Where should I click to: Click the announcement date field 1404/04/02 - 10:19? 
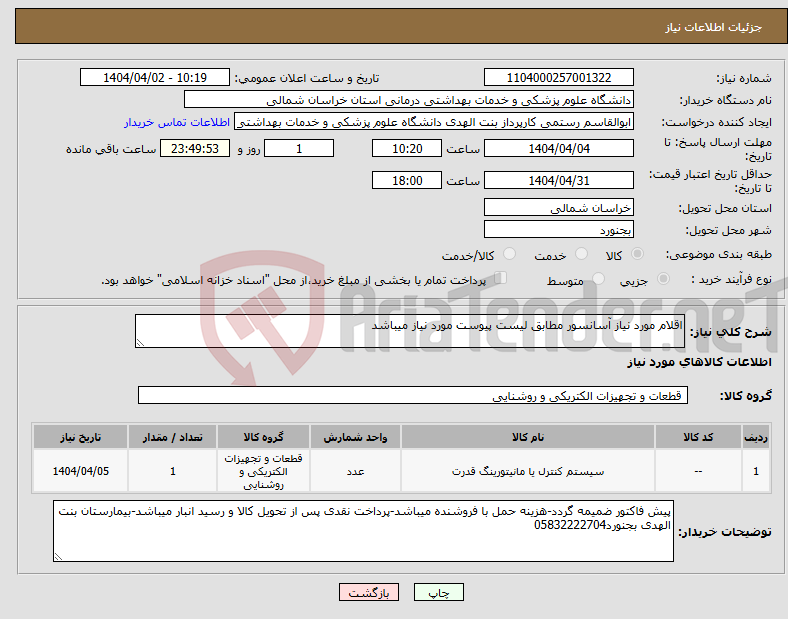click(x=155, y=77)
